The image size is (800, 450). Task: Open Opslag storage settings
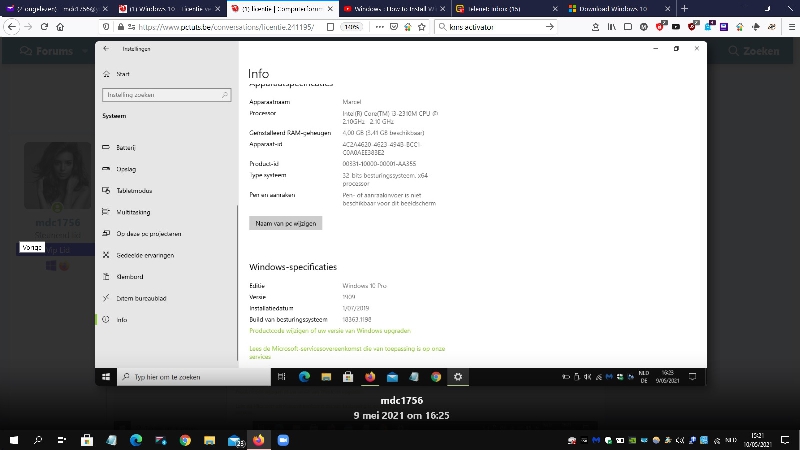[x=125, y=169]
